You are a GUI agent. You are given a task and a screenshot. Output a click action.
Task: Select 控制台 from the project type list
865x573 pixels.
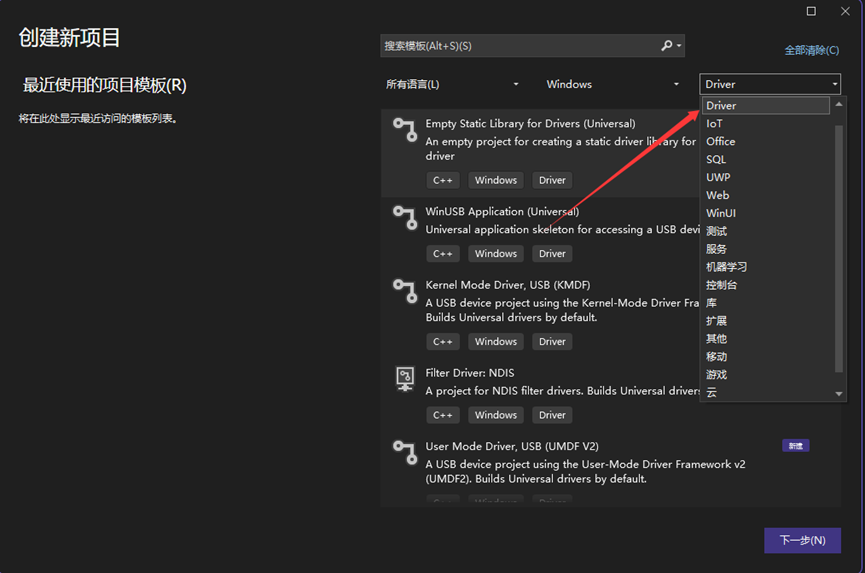pos(767,285)
